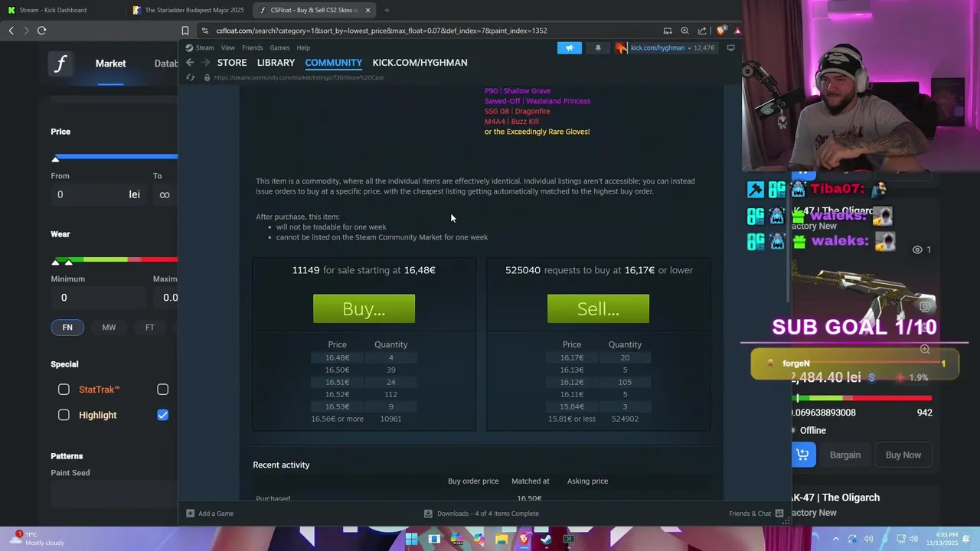Click the browser zoom magnifier icon
Image resolution: width=980 pixels, height=551 pixels.
click(x=684, y=31)
